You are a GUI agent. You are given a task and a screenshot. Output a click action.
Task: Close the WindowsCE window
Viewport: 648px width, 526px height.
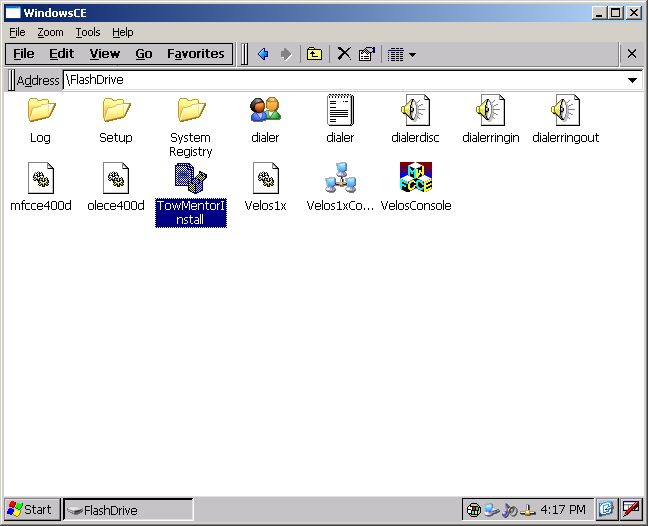point(634,13)
